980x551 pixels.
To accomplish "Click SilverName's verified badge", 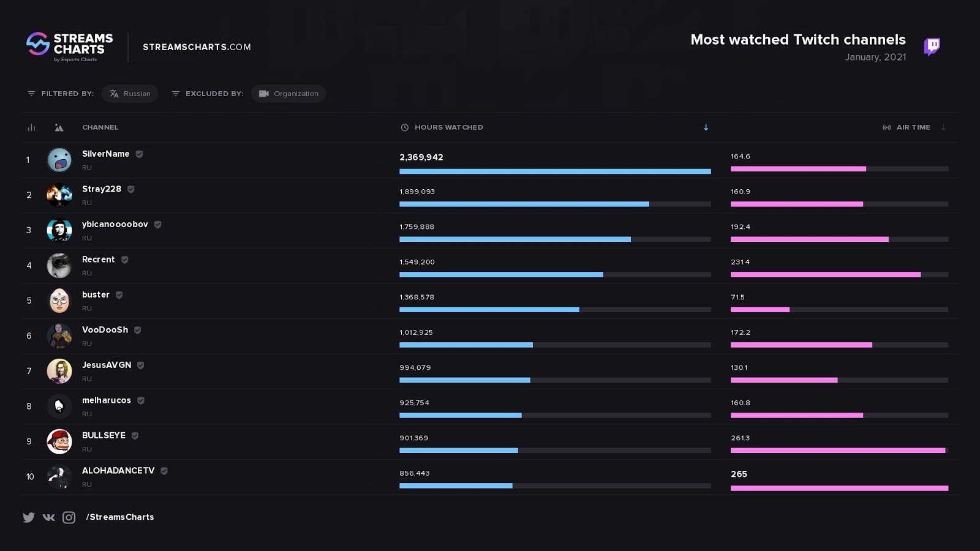I will tap(140, 154).
